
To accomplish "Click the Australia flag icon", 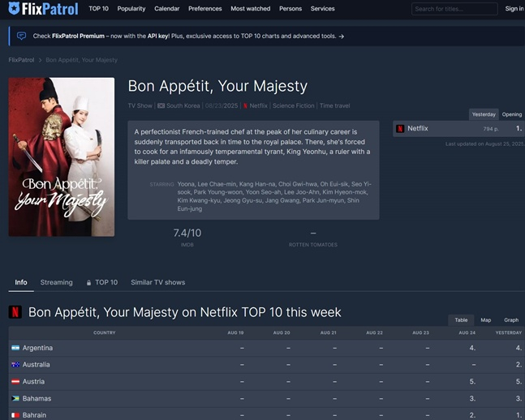I will tap(15, 365).
